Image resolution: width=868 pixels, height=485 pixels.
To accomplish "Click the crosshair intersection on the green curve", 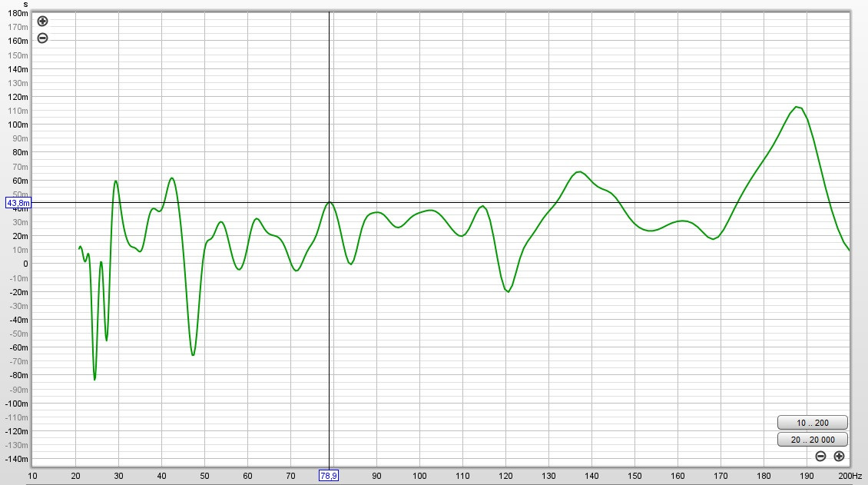I will (329, 202).
